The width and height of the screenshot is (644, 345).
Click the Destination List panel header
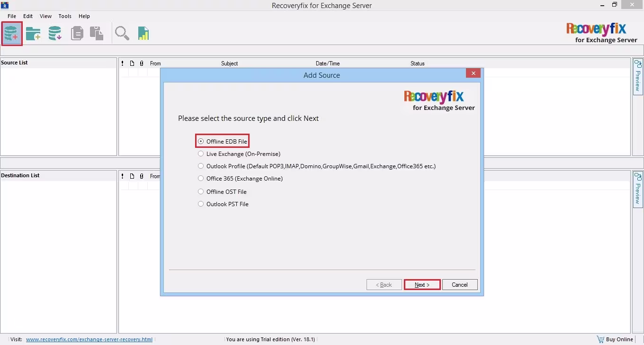[58, 175]
